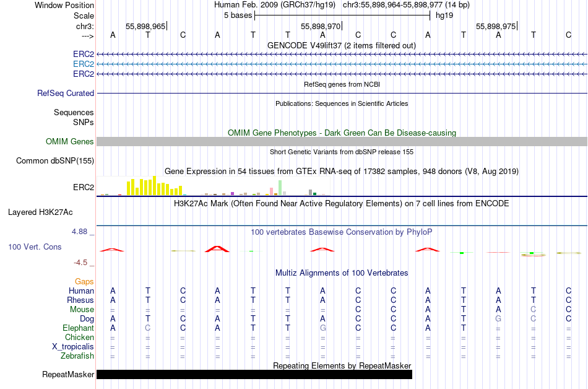The width and height of the screenshot is (588, 389).
Task: Click the ERC2 label beside the GTEx chart
Action: pyautogui.click(x=84, y=187)
